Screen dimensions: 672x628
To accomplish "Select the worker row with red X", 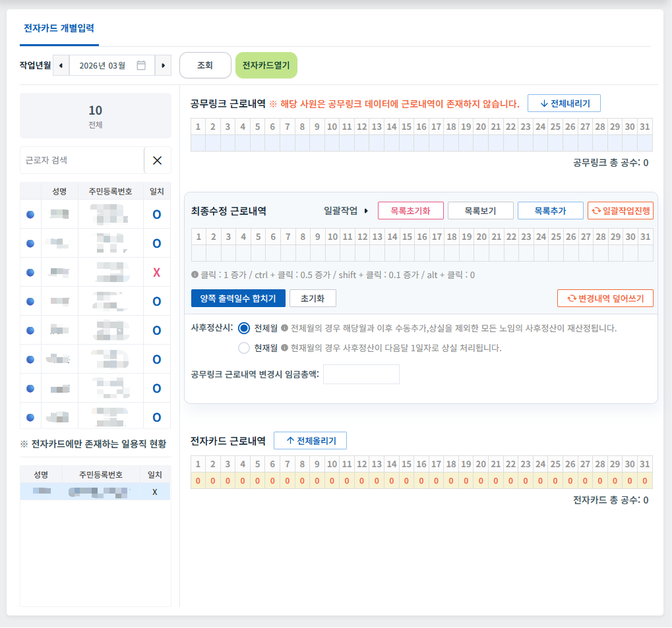I will (95, 272).
